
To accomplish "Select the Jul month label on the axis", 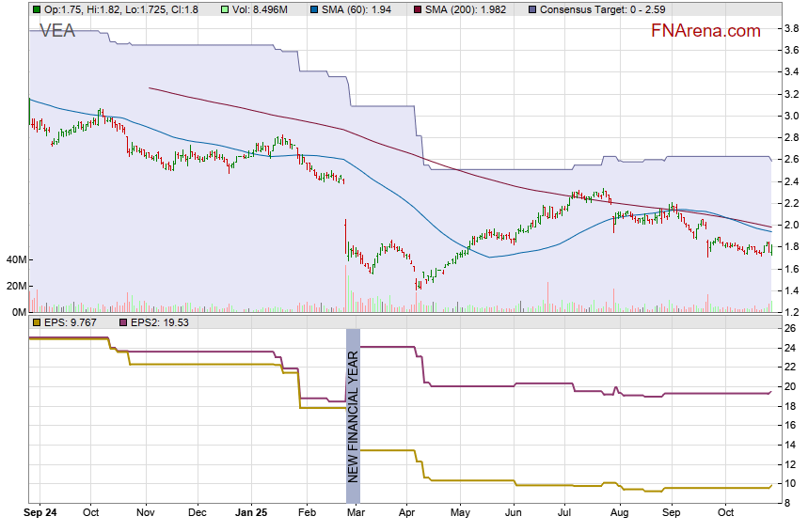I will [x=564, y=513].
